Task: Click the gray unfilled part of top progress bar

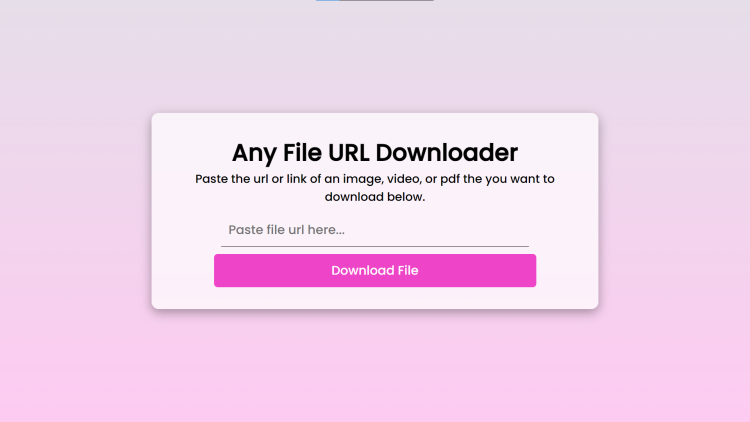Action: tap(386, 0)
